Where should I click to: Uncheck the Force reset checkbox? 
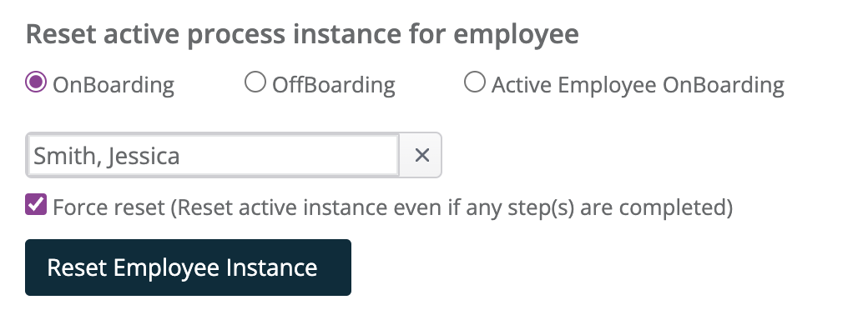[36, 204]
